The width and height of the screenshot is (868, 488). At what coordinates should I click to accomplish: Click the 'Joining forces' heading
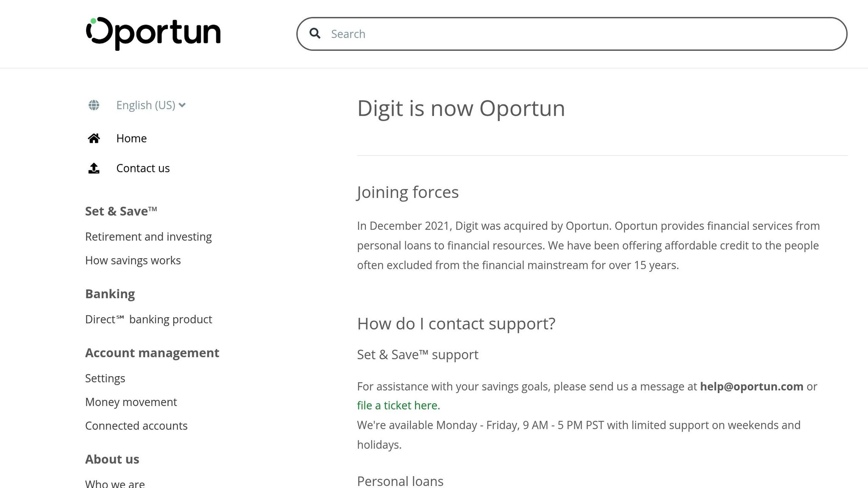tap(408, 192)
